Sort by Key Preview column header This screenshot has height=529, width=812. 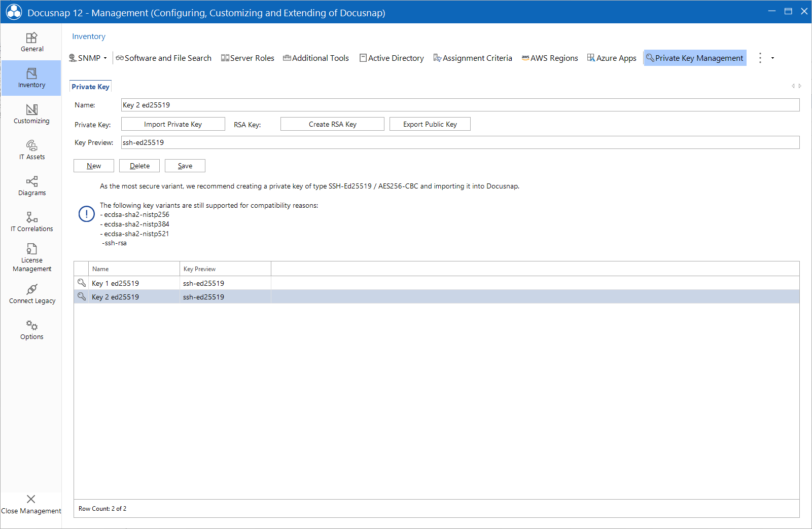pyautogui.click(x=226, y=269)
